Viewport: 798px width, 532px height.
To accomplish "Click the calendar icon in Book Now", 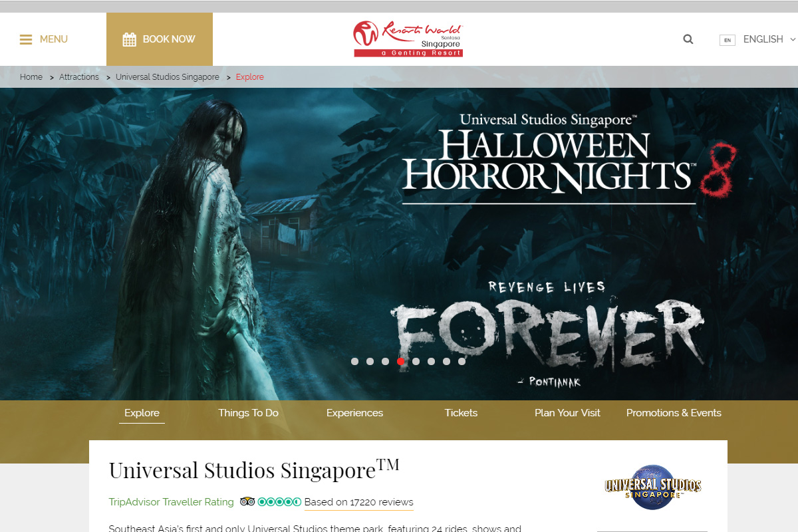I will coord(130,40).
